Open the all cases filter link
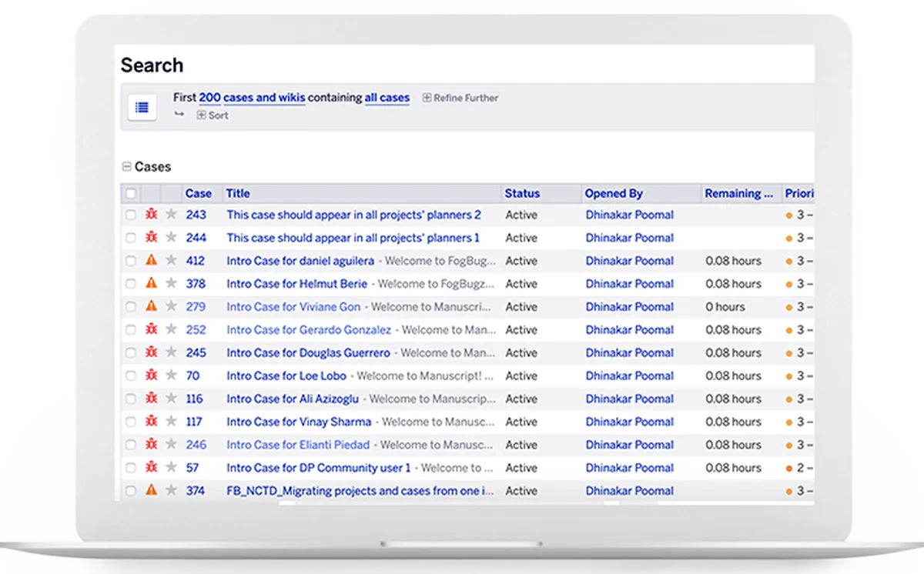924x574 pixels. 387,98
